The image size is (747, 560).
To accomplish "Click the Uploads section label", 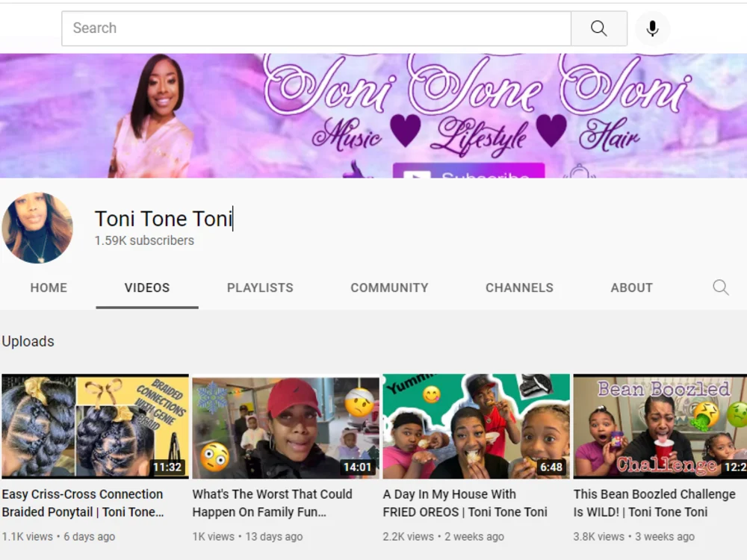I will [x=28, y=341].
